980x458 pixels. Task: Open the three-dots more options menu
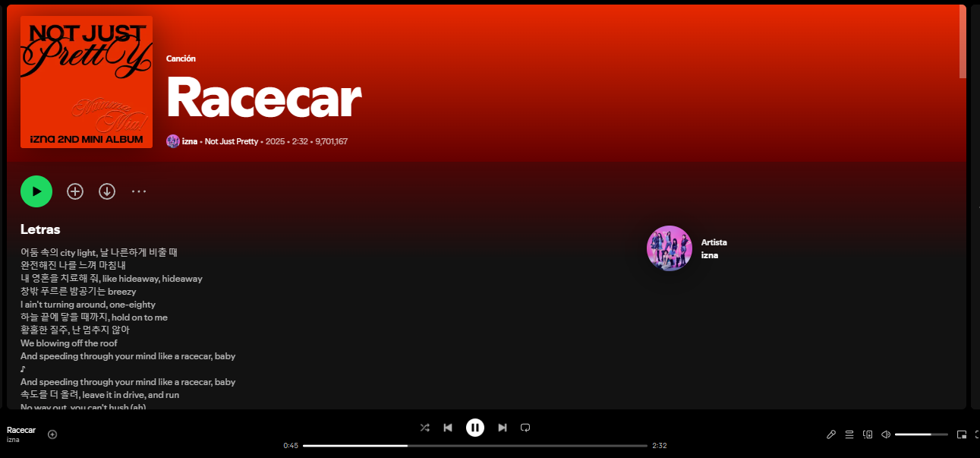[139, 191]
